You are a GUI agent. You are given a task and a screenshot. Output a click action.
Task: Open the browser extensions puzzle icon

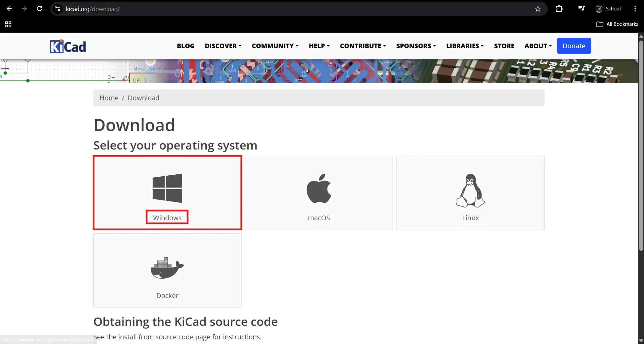click(x=559, y=9)
